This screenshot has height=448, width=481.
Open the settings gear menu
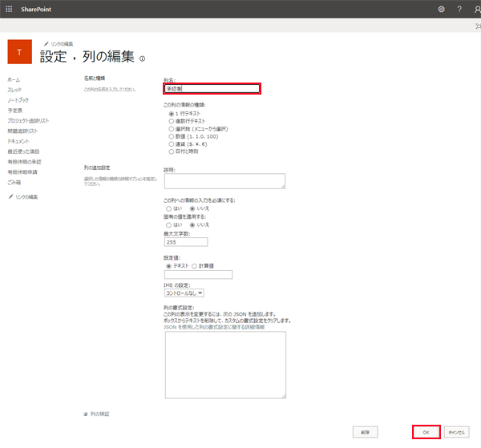[x=441, y=9]
